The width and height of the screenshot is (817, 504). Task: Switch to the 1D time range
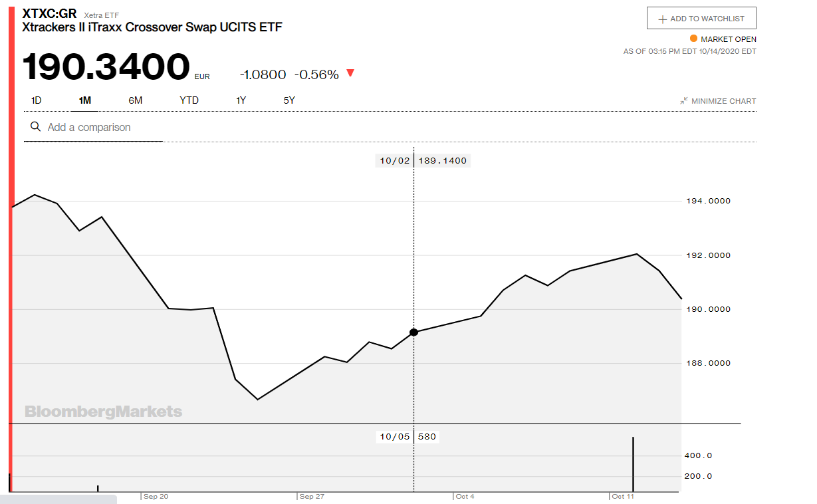pyautogui.click(x=37, y=100)
